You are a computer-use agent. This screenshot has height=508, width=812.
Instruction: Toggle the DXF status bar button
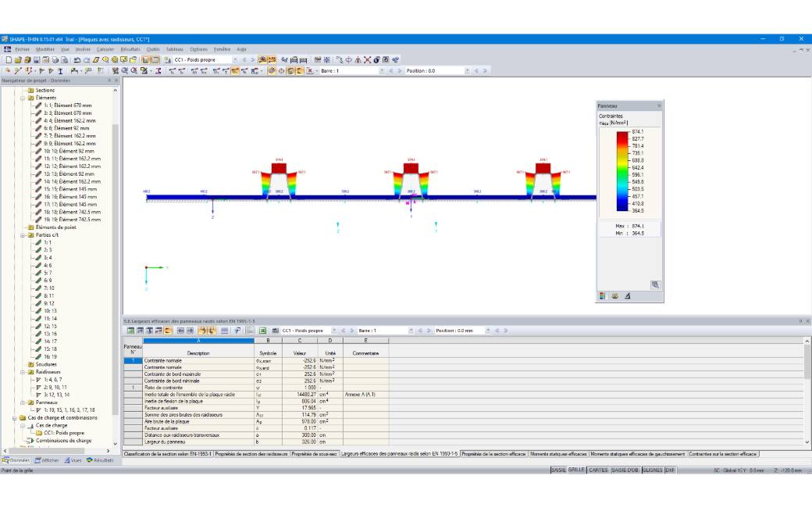670,470
